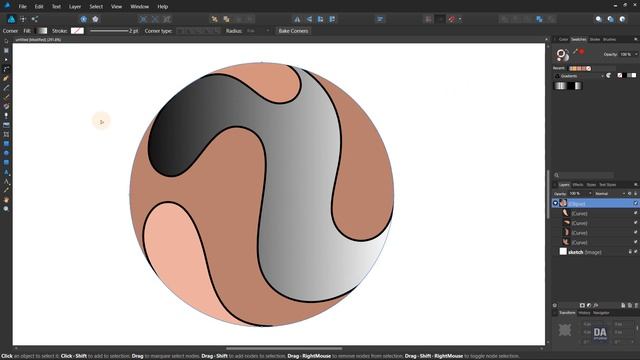This screenshot has width=640, height=360.
Task: Click the Stroke swatch in context toolbar
Action: pyautogui.click(x=77, y=31)
